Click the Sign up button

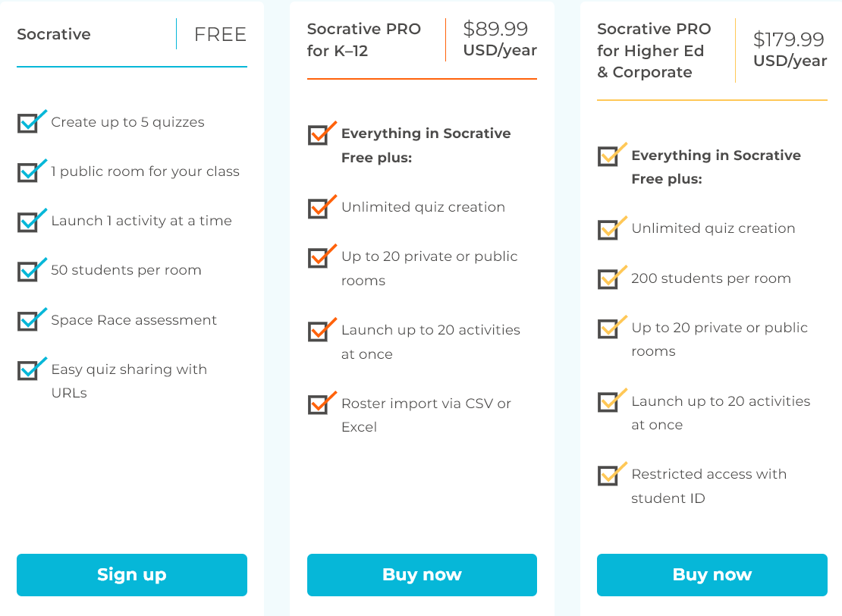131,574
